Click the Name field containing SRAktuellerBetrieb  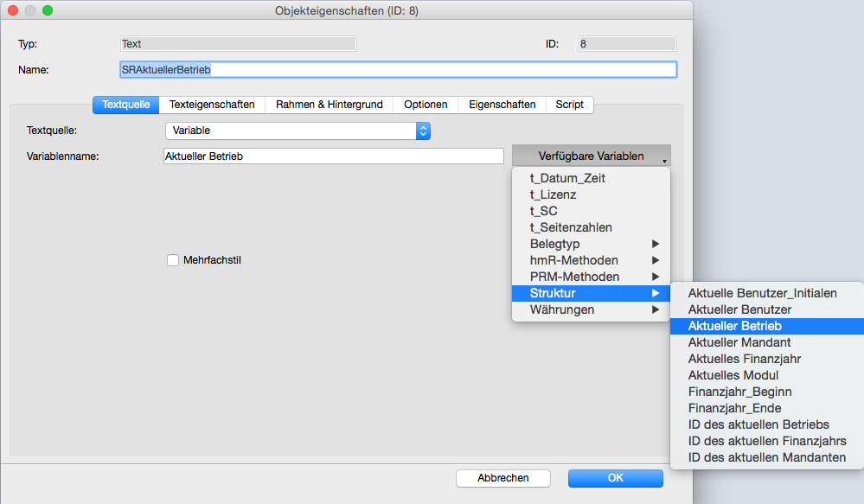pyautogui.click(x=398, y=70)
